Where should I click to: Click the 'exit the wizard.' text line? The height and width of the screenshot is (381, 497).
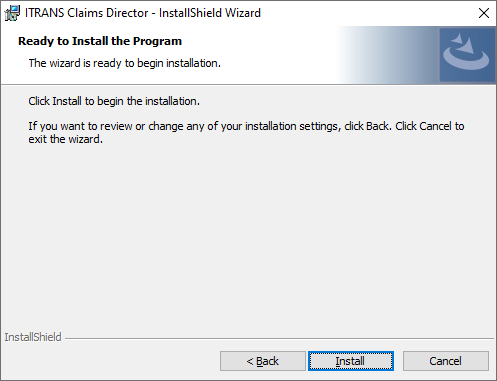coord(65,139)
